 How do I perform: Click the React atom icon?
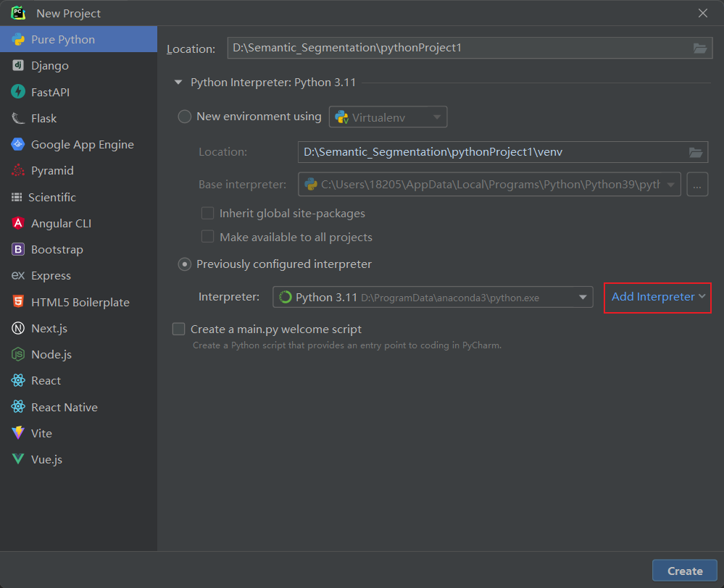(x=18, y=380)
